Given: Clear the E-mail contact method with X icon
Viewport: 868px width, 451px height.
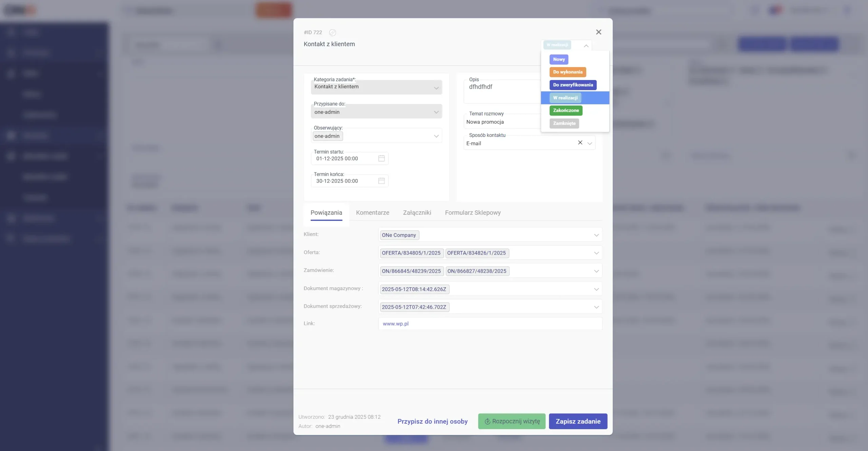Looking at the screenshot, I should click(x=580, y=143).
